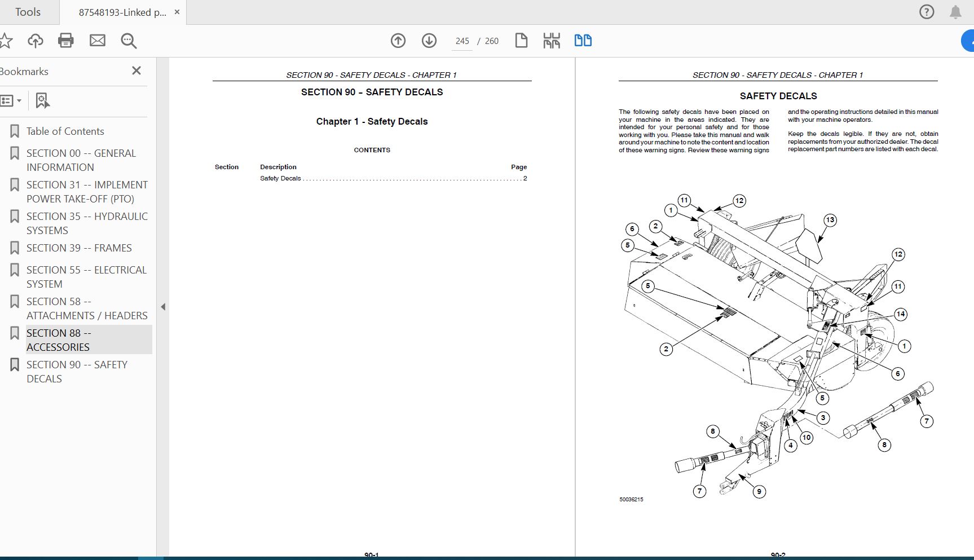Open the SECTION 90 -- SAFETY DECALS bookmark
974x560 pixels.
(x=77, y=372)
